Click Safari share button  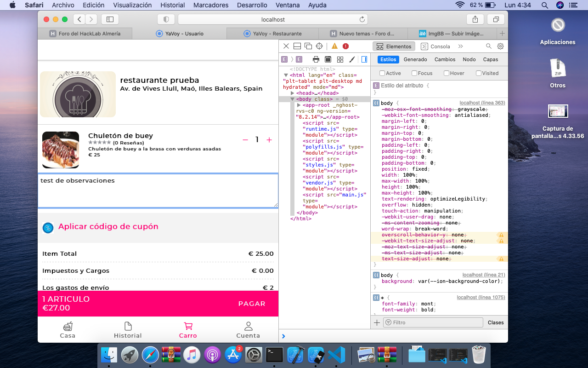pyautogui.click(x=475, y=19)
